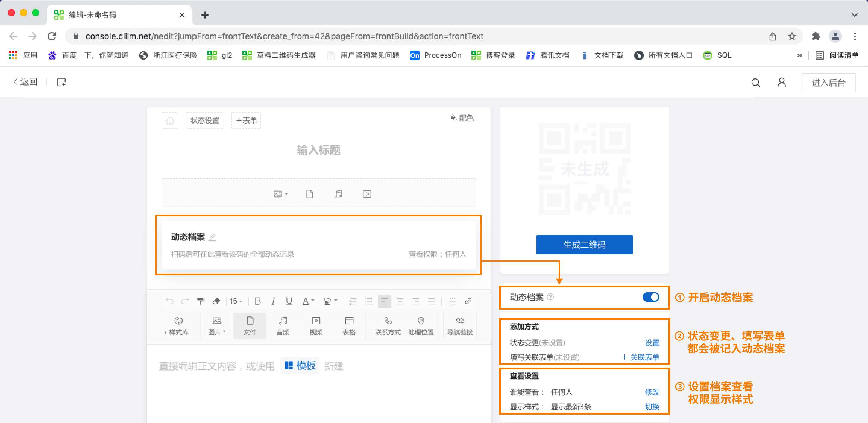Toggle underline formatting
Screen dimensions: 868x423
289,301
